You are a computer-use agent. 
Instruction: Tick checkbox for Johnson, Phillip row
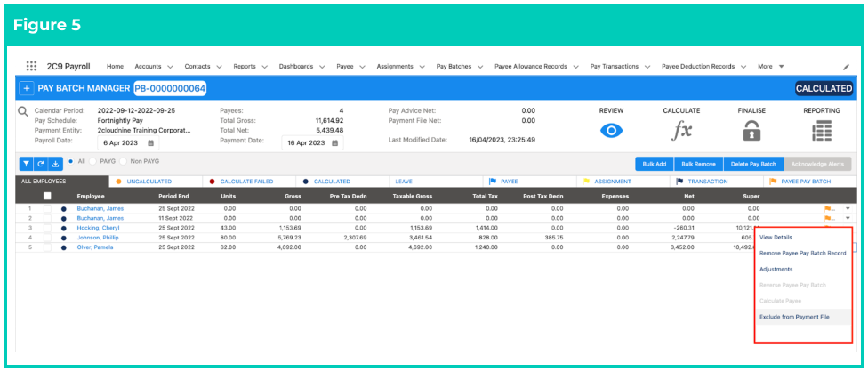pos(48,238)
